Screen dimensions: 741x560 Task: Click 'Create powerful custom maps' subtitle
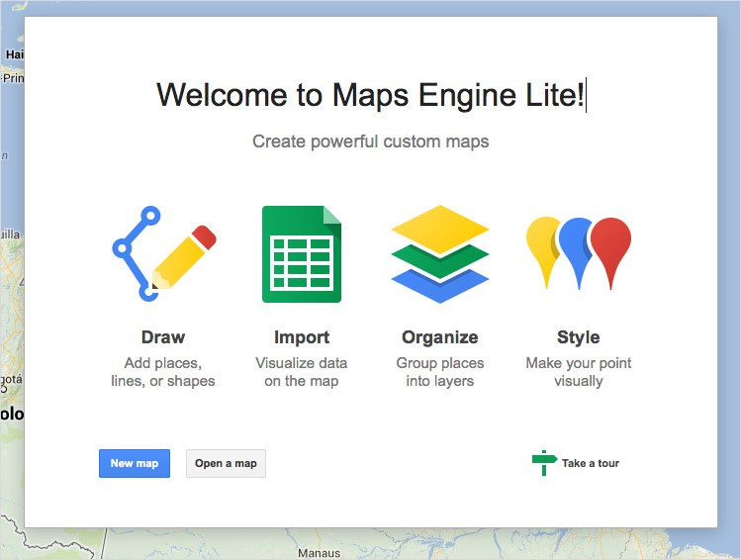(370, 141)
